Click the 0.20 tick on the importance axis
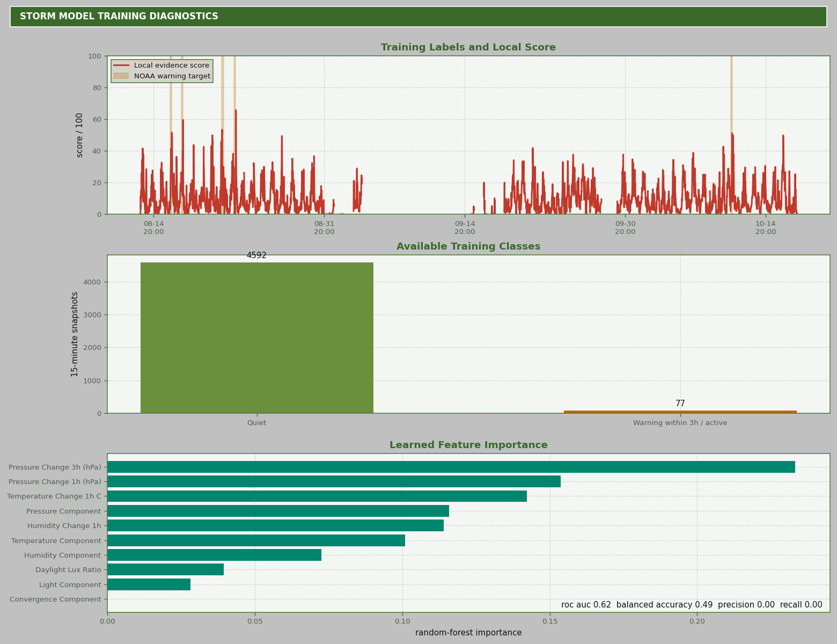837x644 pixels. (x=697, y=621)
